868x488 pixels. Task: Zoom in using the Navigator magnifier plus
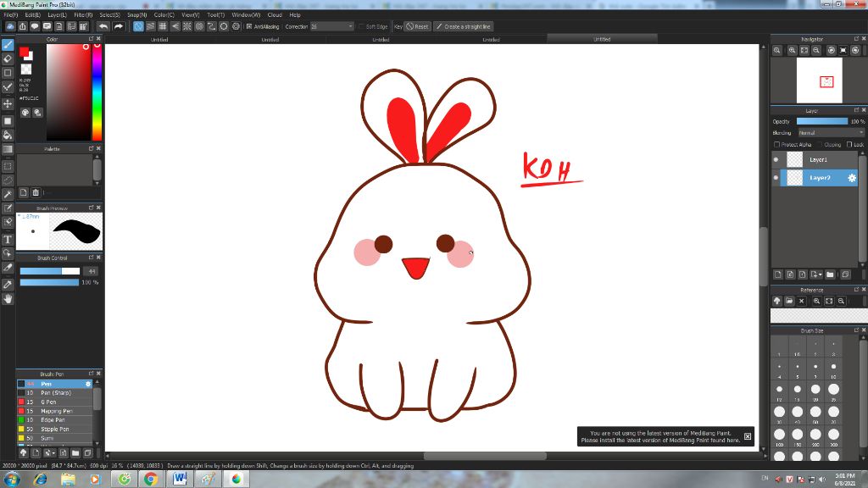click(x=793, y=50)
